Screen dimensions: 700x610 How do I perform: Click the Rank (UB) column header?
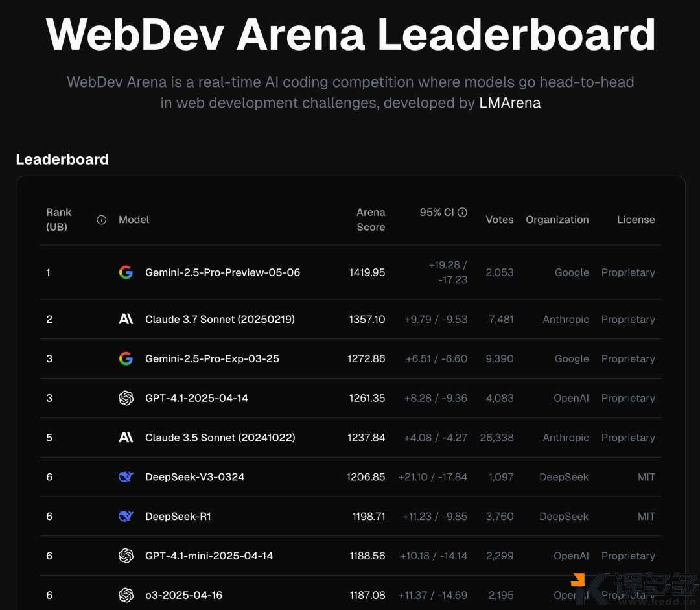tap(59, 219)
